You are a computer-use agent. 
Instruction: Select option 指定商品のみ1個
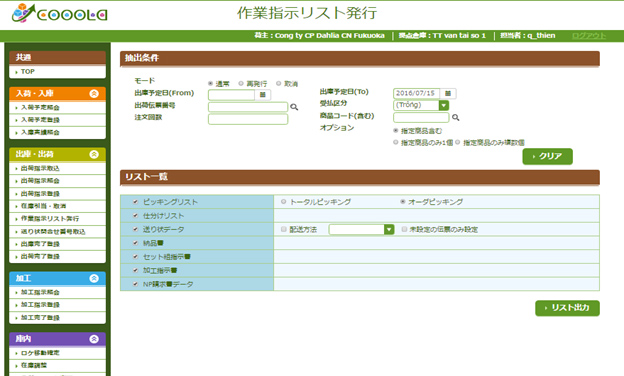396,142
